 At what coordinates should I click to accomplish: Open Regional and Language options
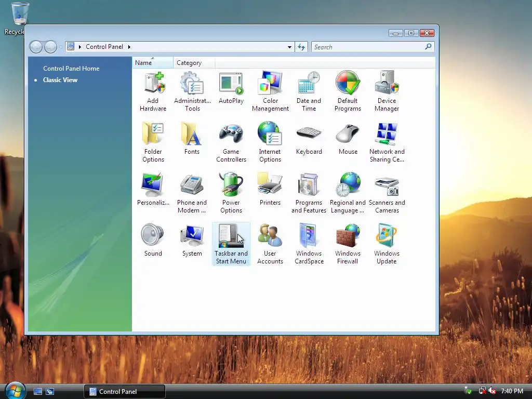tap(348, 193)
